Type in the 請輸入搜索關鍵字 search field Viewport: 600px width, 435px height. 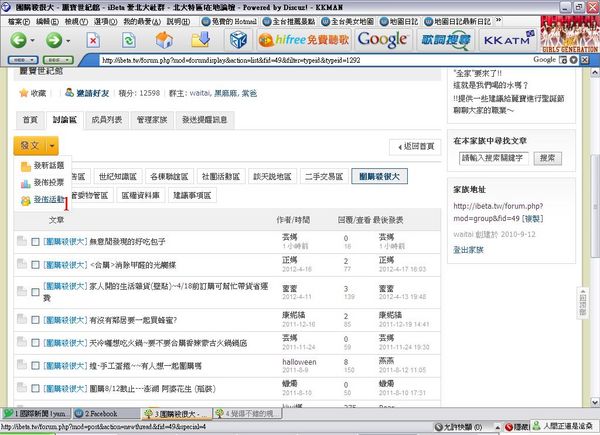coord(495,157)
